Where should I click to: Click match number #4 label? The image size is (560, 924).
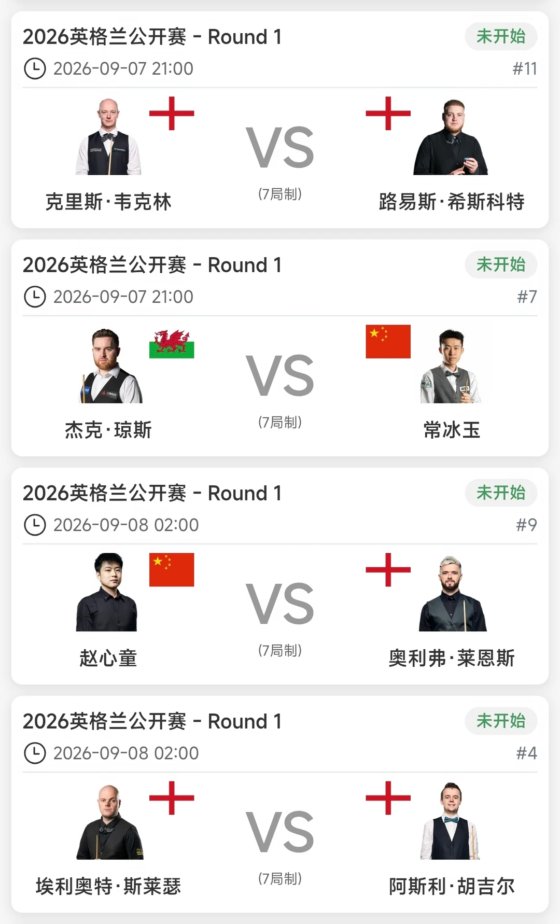(526, 753)
